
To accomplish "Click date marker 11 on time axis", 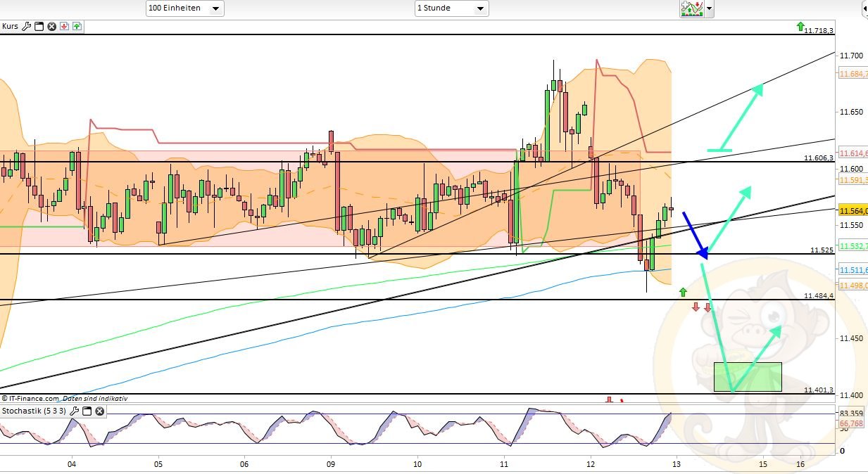I will [504, 464].
